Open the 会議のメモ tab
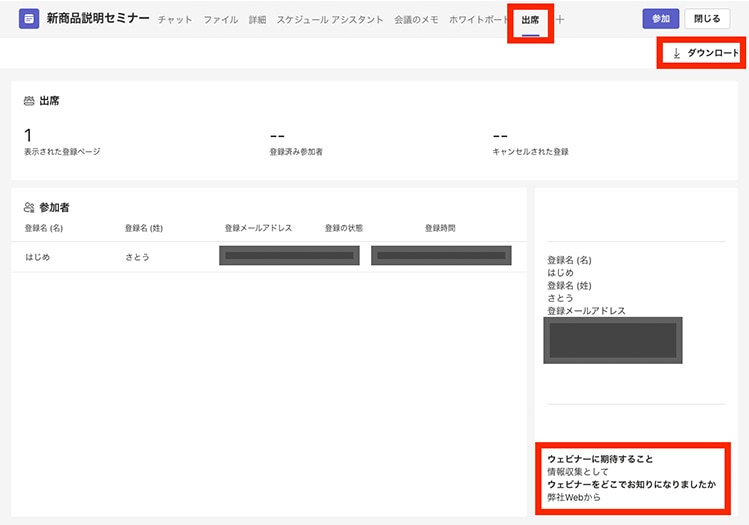749x525 pixels. [416, 20]
